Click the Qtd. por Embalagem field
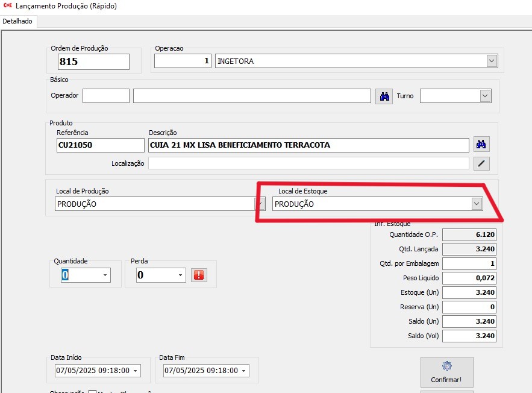 [469, 263]
